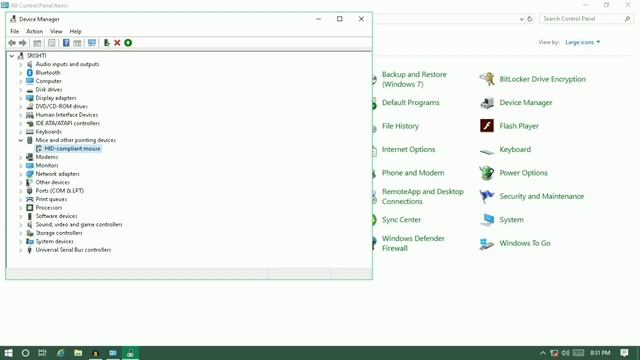Open Task View from the taskbar
The width and height of the screenshot is (640, 360).
[42, 353]
